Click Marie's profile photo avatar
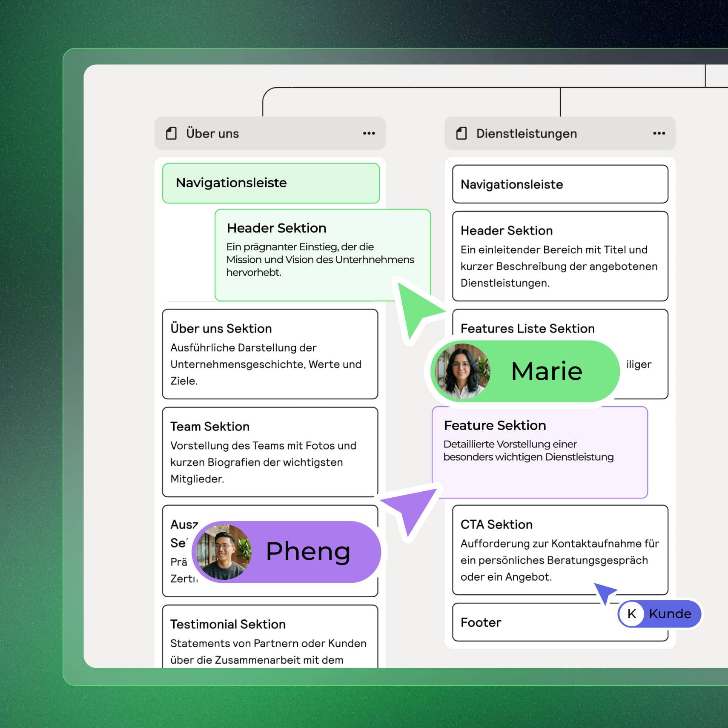This screenshot has width=728, height=728. coord(462,371)
